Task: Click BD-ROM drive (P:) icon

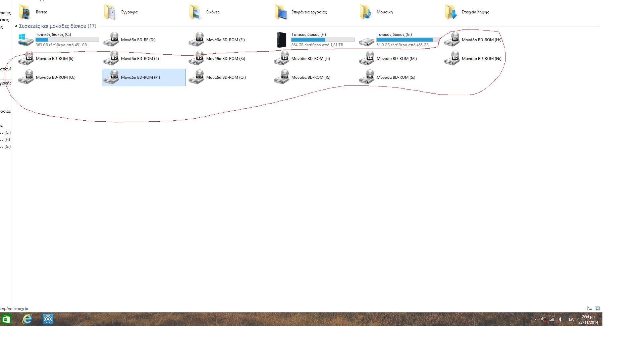Action: pyautogui.click(x=111, y=77)
